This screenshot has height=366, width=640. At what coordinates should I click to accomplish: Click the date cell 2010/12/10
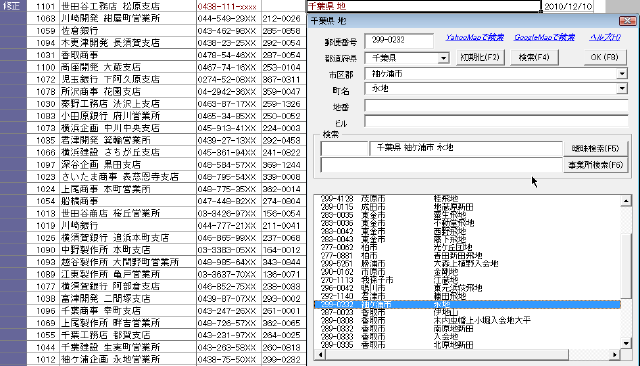point(568,7)
